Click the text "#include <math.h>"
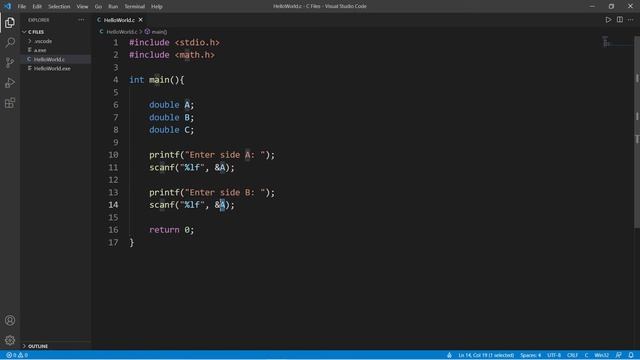This screenshot has height=360, width=640. (172, 55)
